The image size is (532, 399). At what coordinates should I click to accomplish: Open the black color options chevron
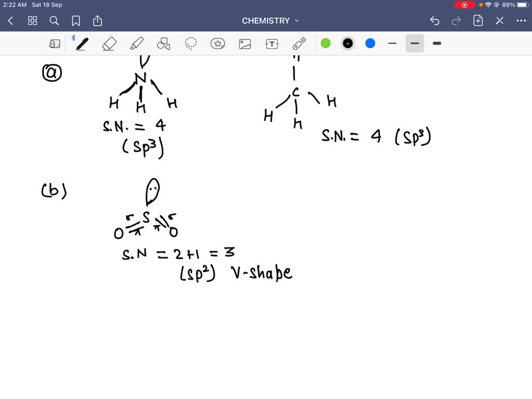348,44
